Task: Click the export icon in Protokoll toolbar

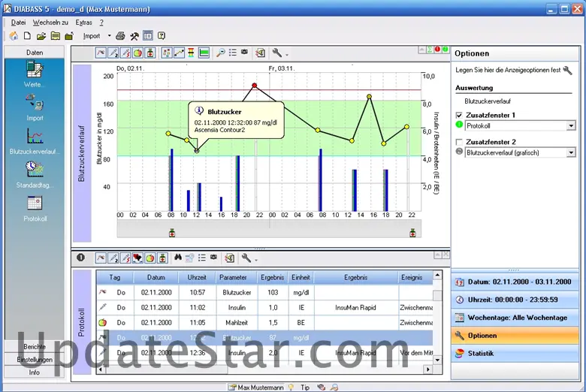Action: [x=229, y=258]
